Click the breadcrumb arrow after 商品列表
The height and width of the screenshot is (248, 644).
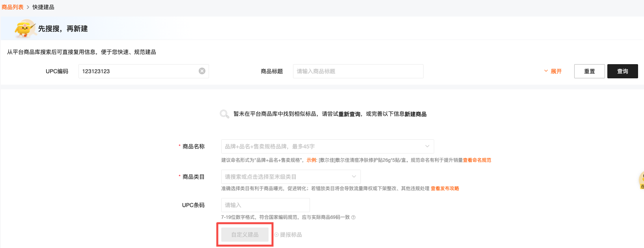28,7
